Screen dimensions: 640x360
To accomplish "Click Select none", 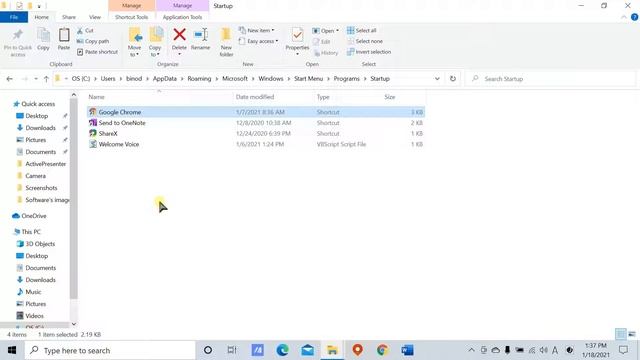I will pyautogui.click(x=365, y=41).
